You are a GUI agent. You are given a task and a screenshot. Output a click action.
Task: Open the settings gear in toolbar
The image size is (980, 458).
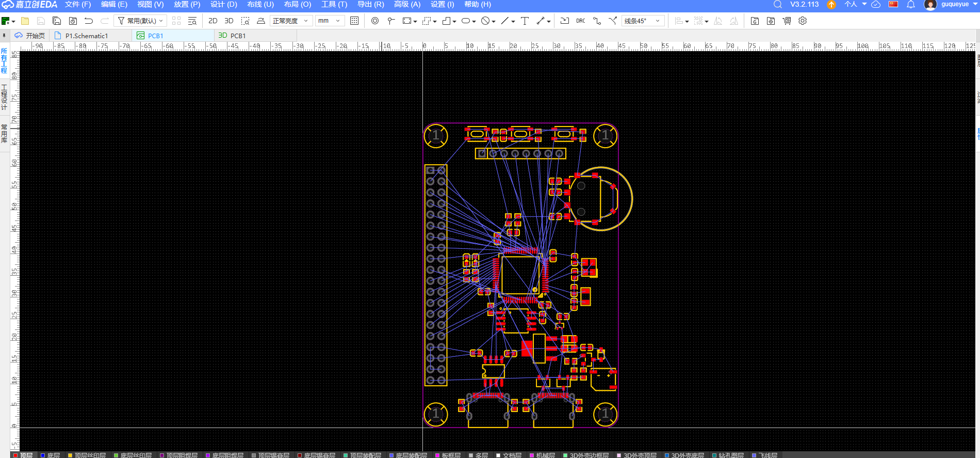803,21
